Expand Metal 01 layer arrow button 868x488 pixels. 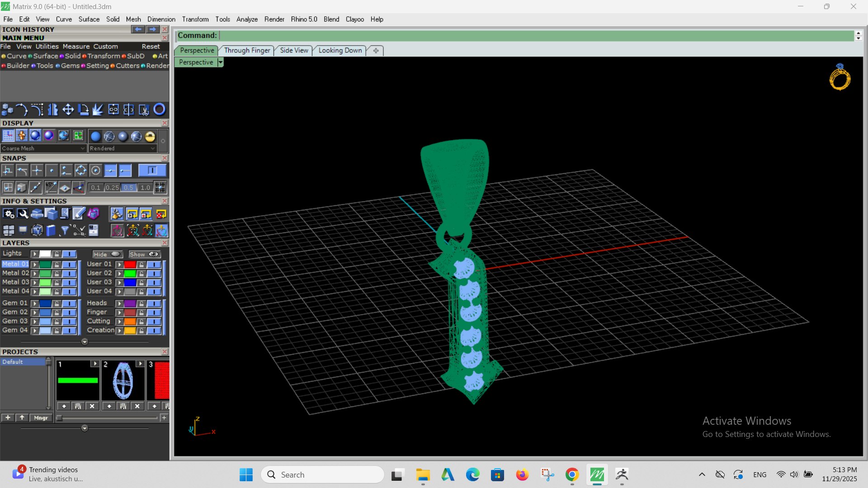tap(35, 264)
